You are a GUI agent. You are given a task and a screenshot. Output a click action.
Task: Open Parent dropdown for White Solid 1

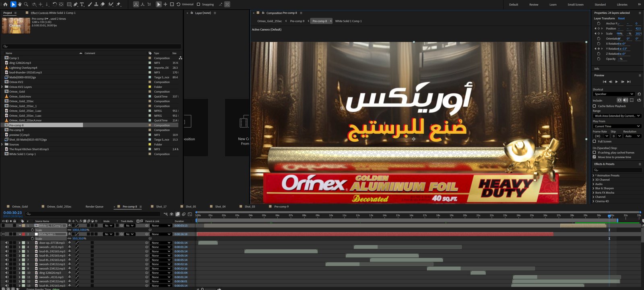(x=161, y=234)
